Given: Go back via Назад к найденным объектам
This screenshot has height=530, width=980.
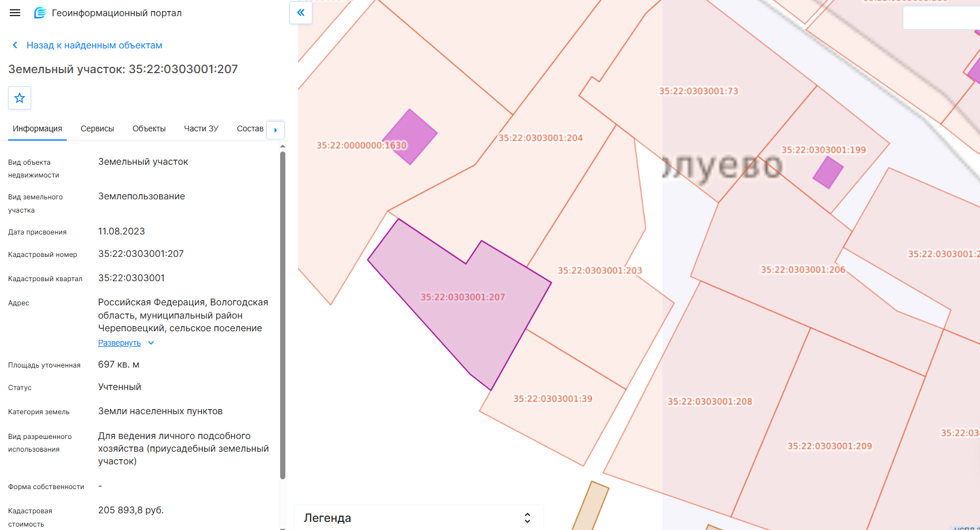Looking at the screenshot, I should pyautogui.click(x=94, y=45).
